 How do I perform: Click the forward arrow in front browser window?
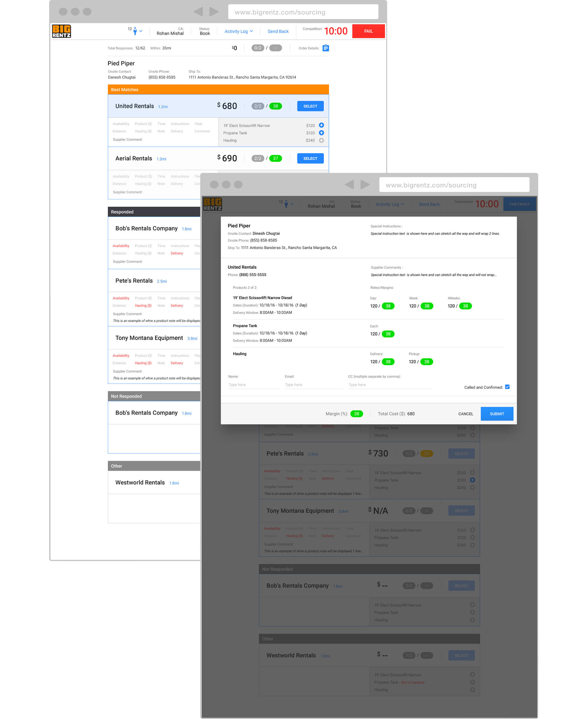tap(365, 185)
